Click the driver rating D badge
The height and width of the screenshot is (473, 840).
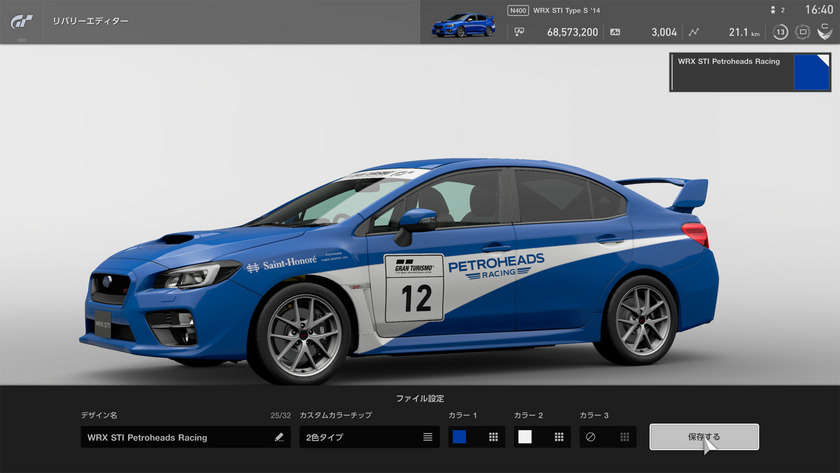(802, 32)
